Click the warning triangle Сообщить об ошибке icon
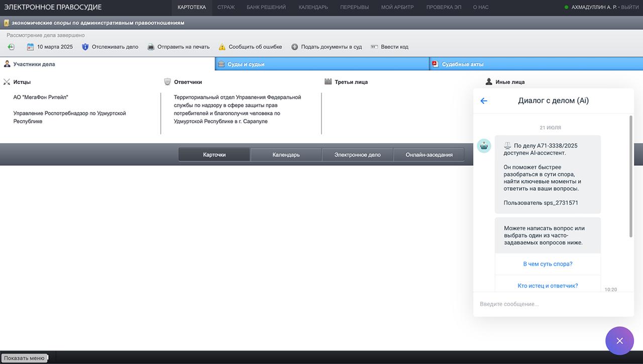The height and width of the screenshot is (364, 643). pos(222,47)
